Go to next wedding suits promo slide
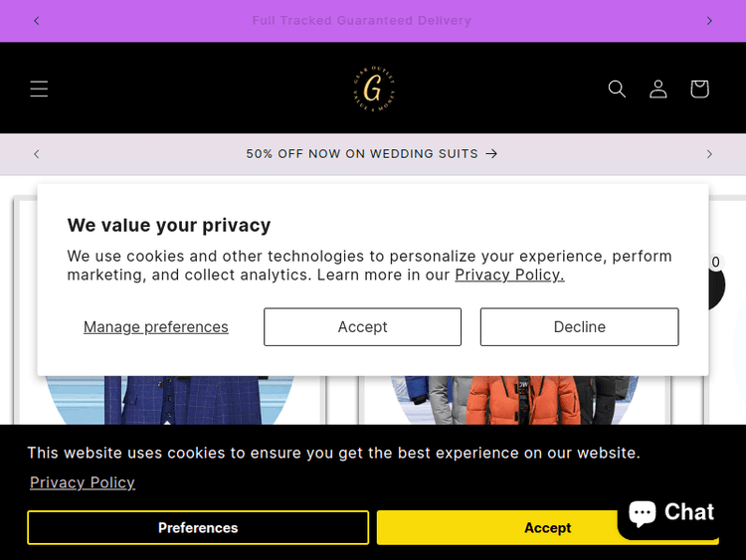The image size is (746, 560). (x=709, y=154)
